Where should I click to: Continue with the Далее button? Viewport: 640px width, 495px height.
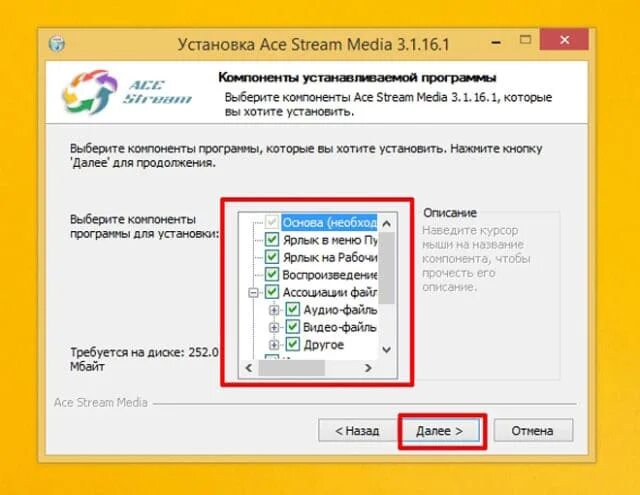440,431
